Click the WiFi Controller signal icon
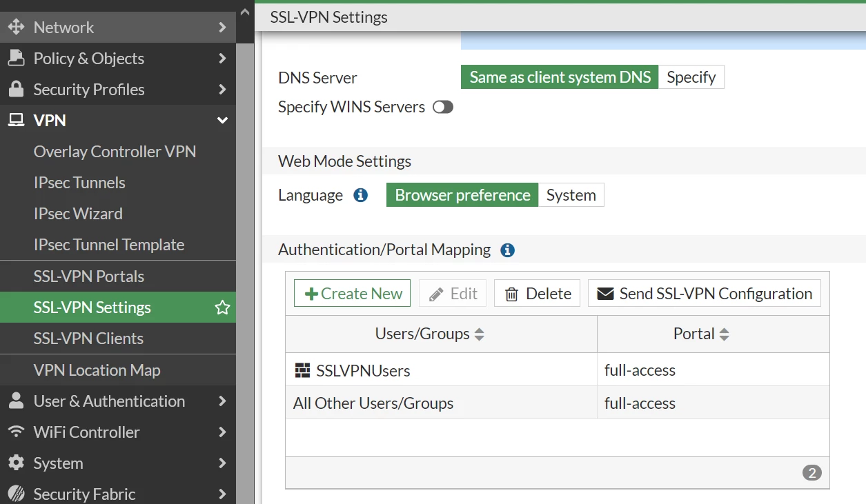The height and width of the screenshot is (504, 866). coord(16,432)
